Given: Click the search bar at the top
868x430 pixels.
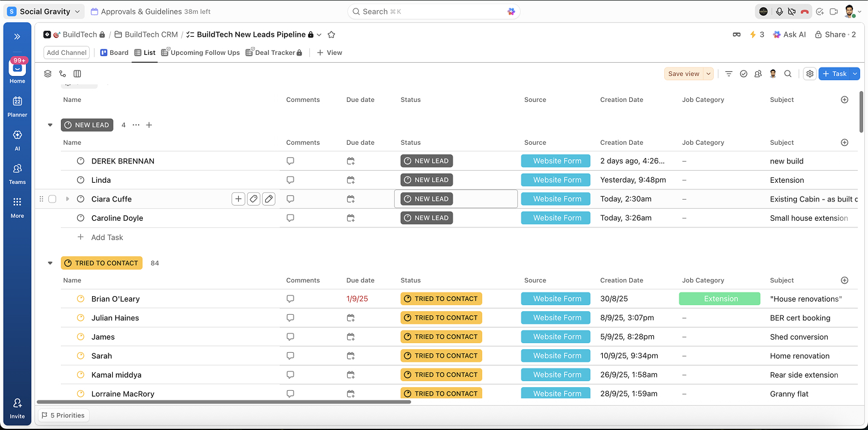Looking at the screenshot, I should [433, 11].
